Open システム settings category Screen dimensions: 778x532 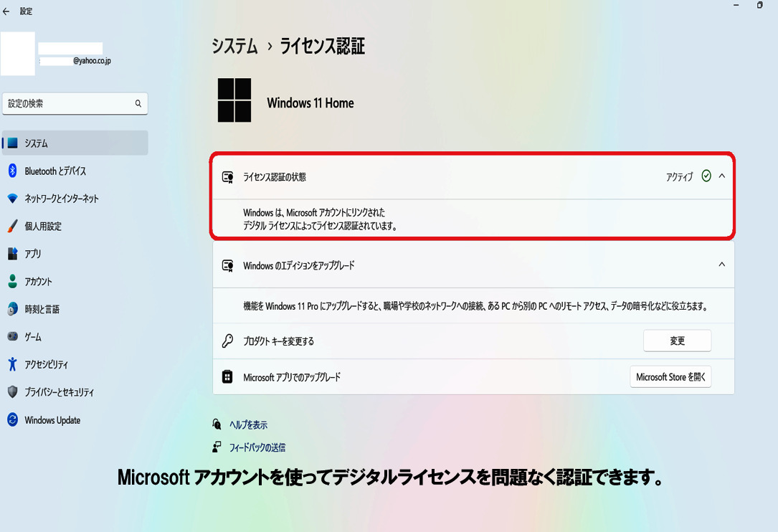pyautogui.click(x=75, y=143)
